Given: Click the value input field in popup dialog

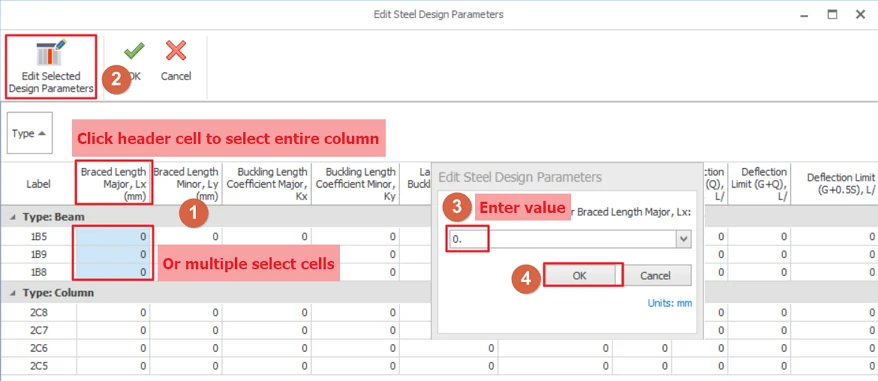Looking at the screenshot, I should [x=562, y=239].
